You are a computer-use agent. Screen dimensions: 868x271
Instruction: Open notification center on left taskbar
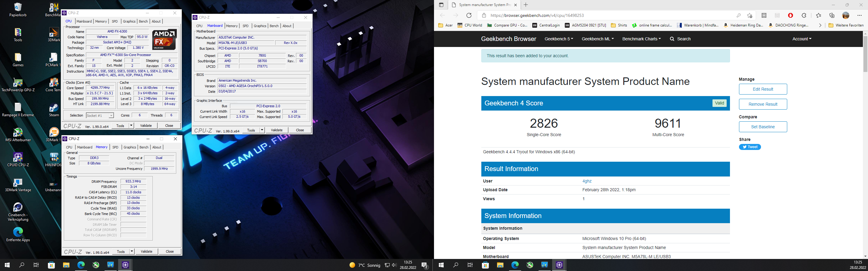(x=425, y=265)
